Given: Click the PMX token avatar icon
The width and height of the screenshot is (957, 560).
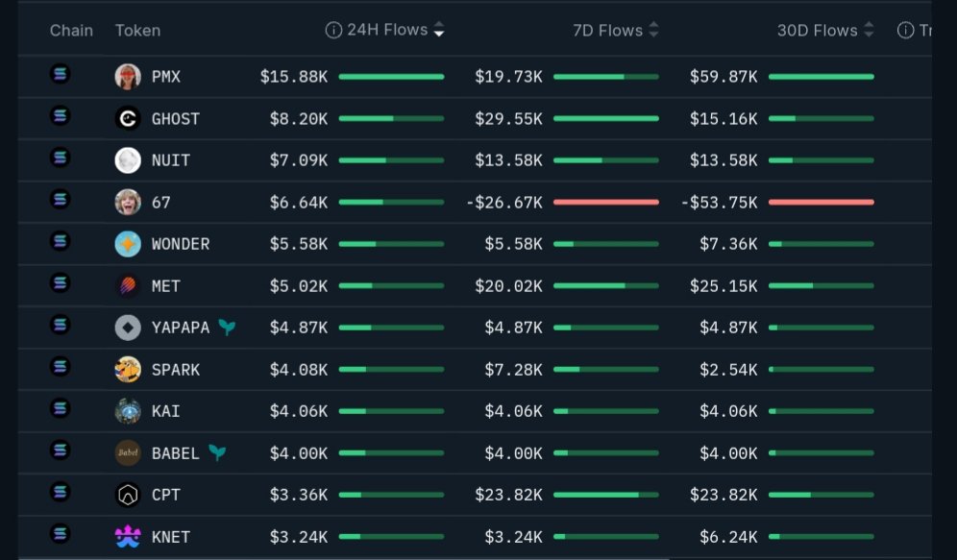Looking at the screenshot, I should 128,77.
